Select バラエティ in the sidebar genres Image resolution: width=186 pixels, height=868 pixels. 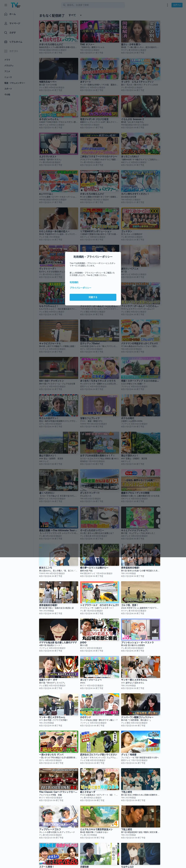(x=9, y=65)
